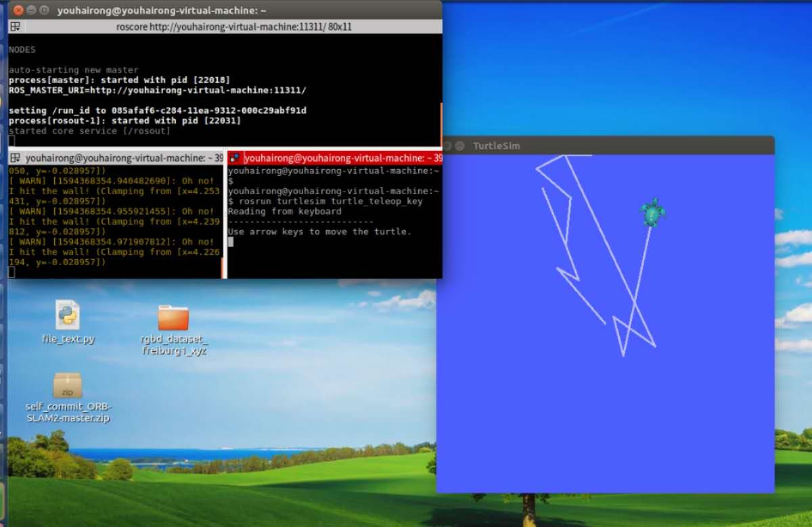Click the WARN line with timestamp 1594368354.971907812
The width and height of the screenshot is (812, 527).
[112, 242]
